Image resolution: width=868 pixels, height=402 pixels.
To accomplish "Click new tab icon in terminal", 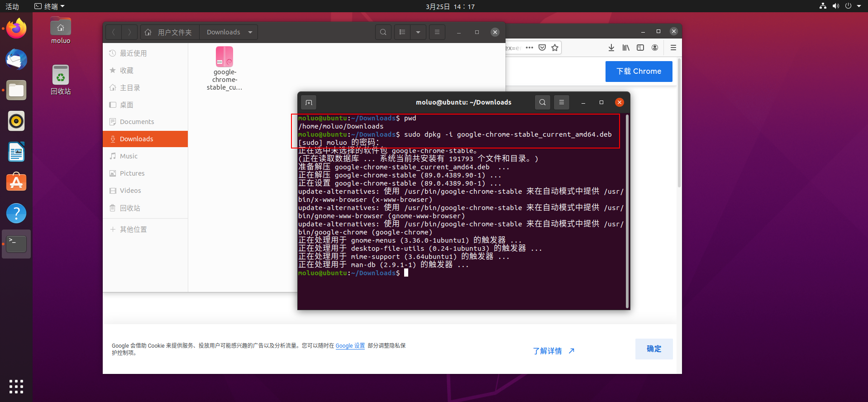I will 309,102.
